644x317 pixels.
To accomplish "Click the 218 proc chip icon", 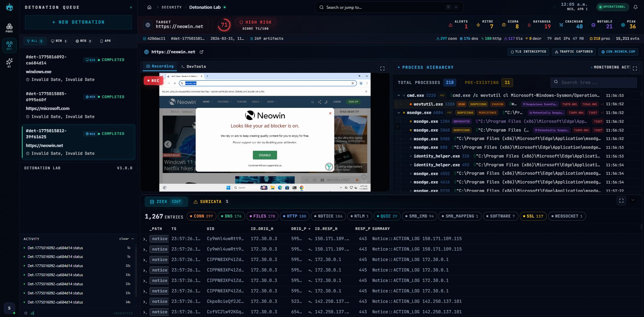I will (x=591, y=38).
